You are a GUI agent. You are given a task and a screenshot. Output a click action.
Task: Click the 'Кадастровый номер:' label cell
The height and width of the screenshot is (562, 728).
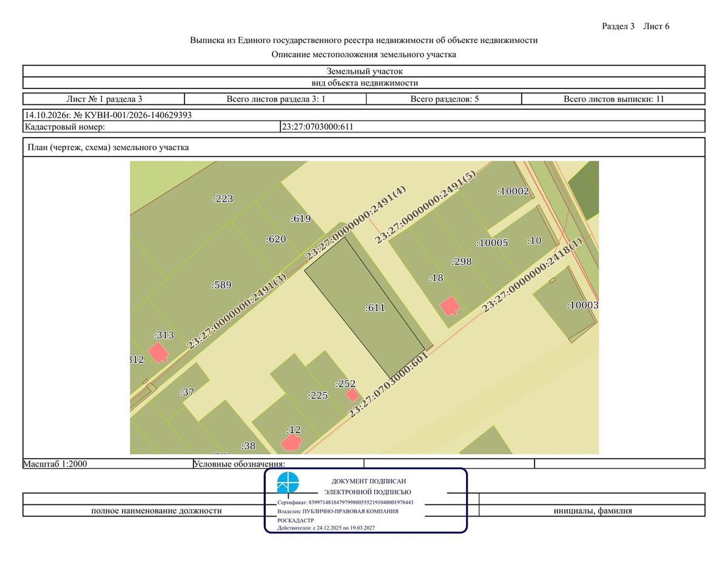[x=151, y=127]
